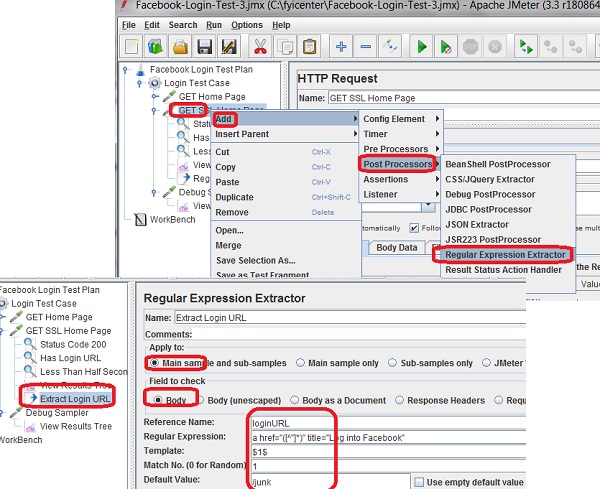600x489 pixels.
Task: Click the New test plan toolbar icon
Action: pos(131,47)
